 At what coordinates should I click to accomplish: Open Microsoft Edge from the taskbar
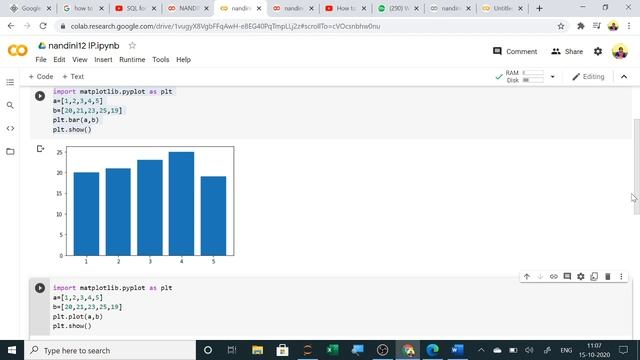(432, 350)
